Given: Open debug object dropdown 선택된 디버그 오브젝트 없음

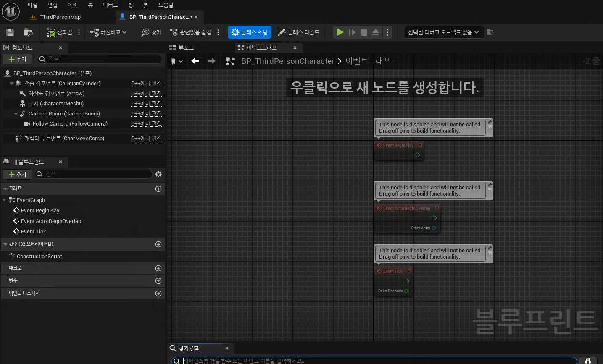Looking at the screenshot, I should (444, 32).
